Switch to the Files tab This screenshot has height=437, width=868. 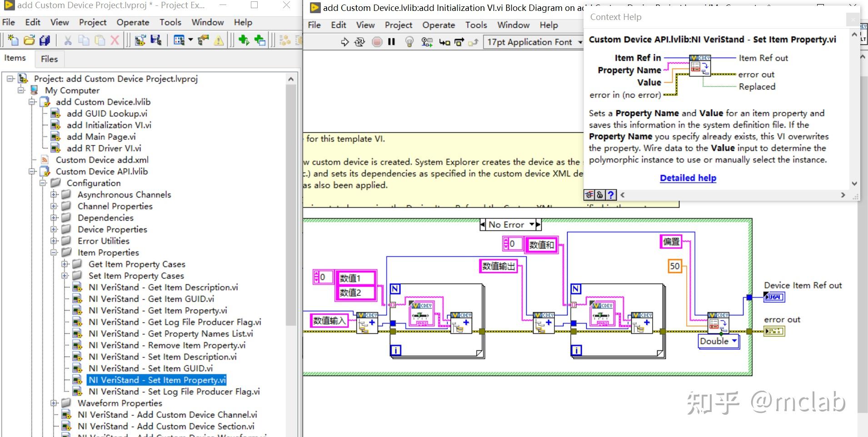click(x=49, y=59)
